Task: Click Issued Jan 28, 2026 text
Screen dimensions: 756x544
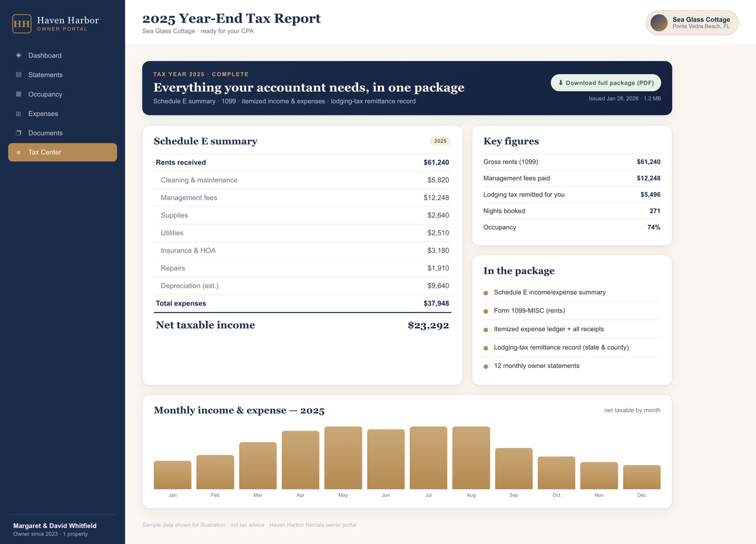Action: point(613,99)
